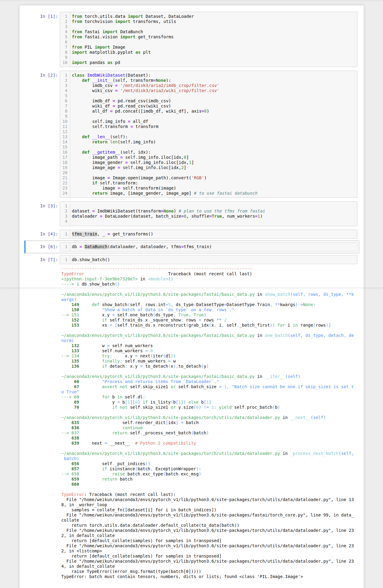Click the 'class ImdbWikiDataset(Dataset)' definition line
The width and height of the screenshot is (383, 588).
(111, 75)
